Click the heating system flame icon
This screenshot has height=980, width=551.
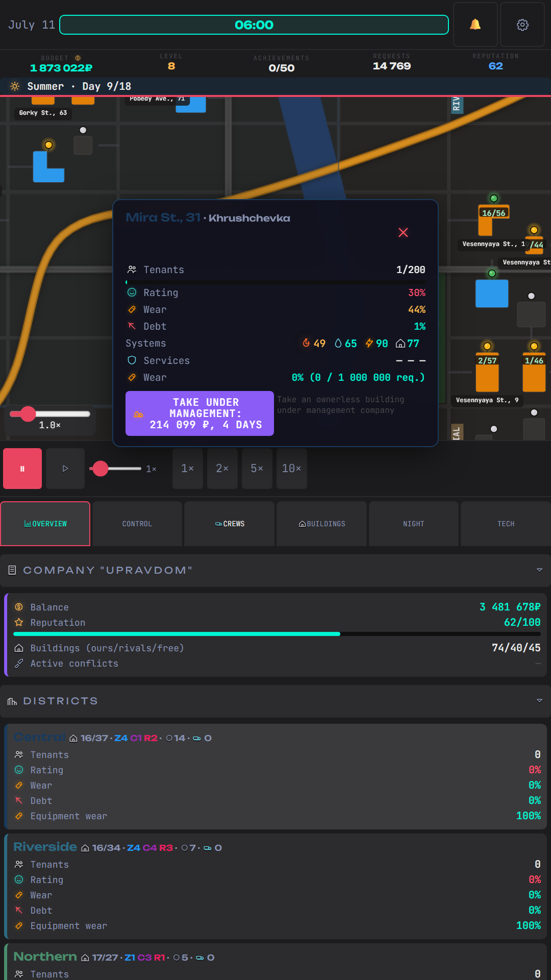306,343
